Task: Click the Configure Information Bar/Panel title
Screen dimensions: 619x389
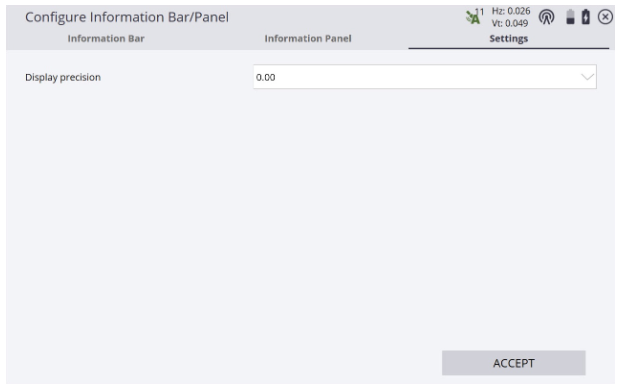Action: pos(127,17)
